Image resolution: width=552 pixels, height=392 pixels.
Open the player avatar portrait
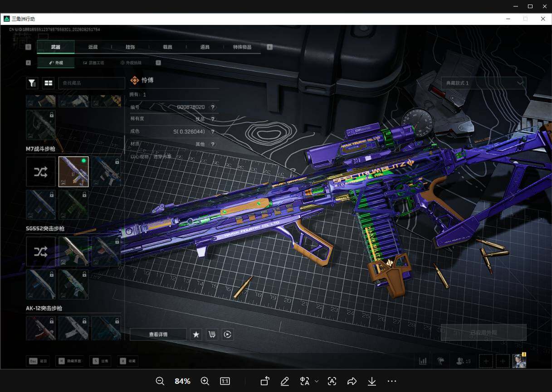[519, 361]
